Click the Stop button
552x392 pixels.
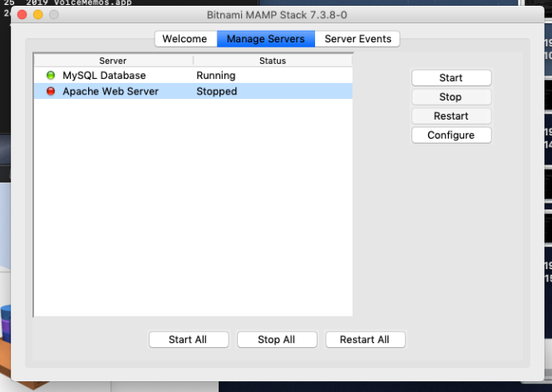pos(451,96)
